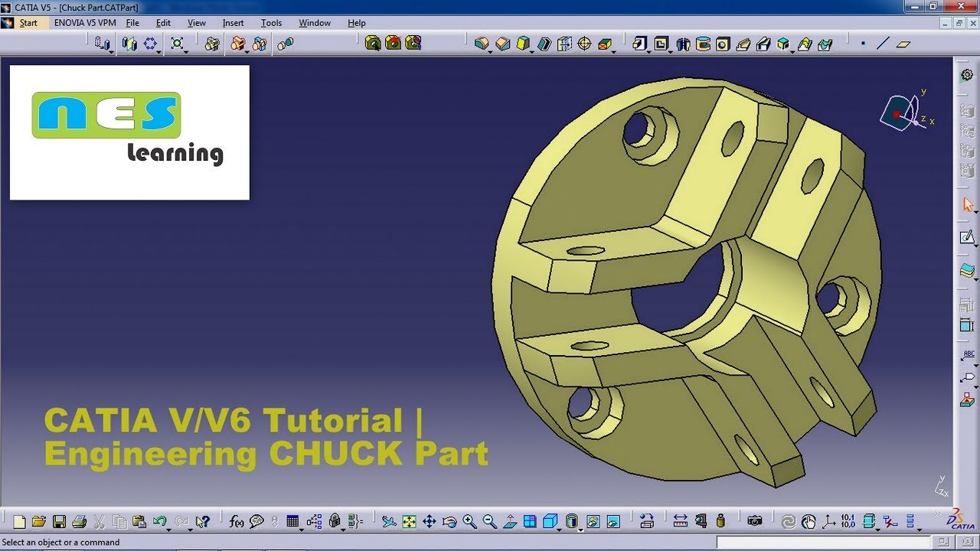The width and height of the screenshot is (980, 551).
Task: Create an Axis System
Action: tap(828, 522)
